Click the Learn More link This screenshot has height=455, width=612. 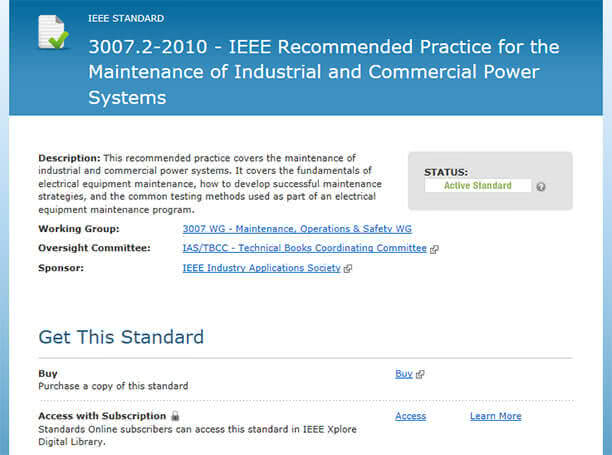pos(496,416)
